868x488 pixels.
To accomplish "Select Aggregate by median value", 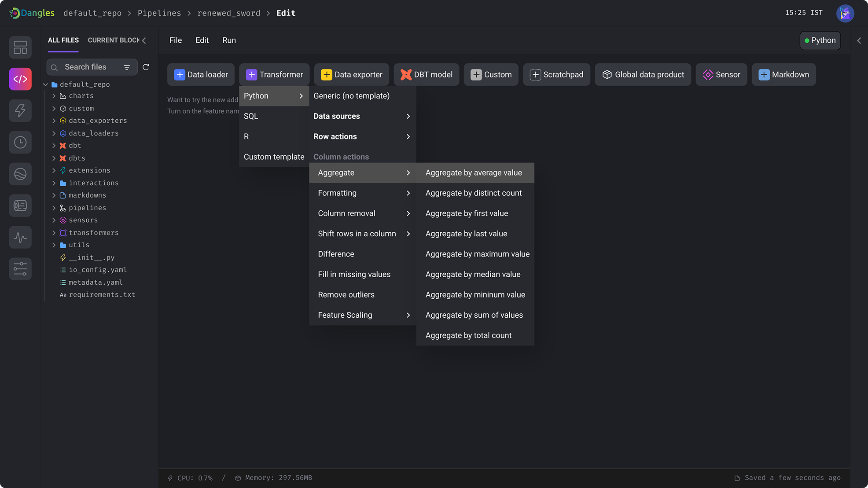I will tap(473, 274).
